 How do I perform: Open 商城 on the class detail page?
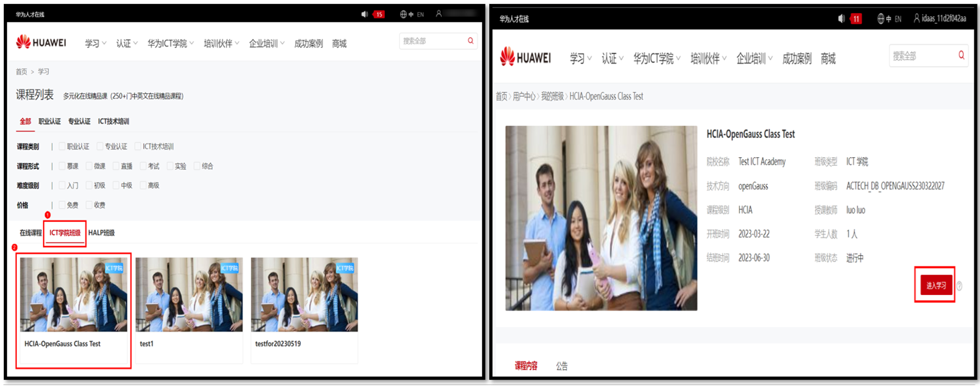[828, 59]
